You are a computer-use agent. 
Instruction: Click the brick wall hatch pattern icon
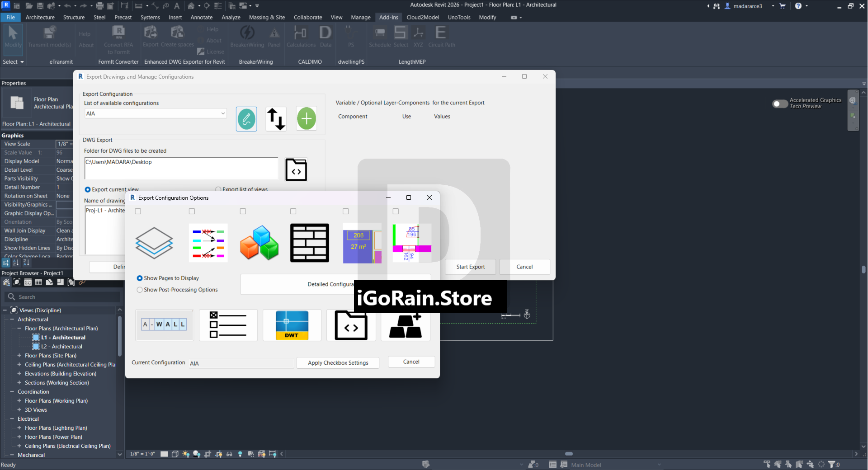[310, 243]
